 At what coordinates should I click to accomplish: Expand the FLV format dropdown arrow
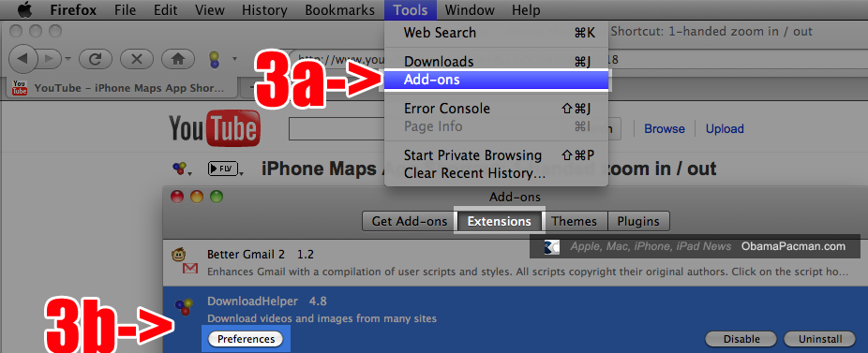[x=242, y=173]
